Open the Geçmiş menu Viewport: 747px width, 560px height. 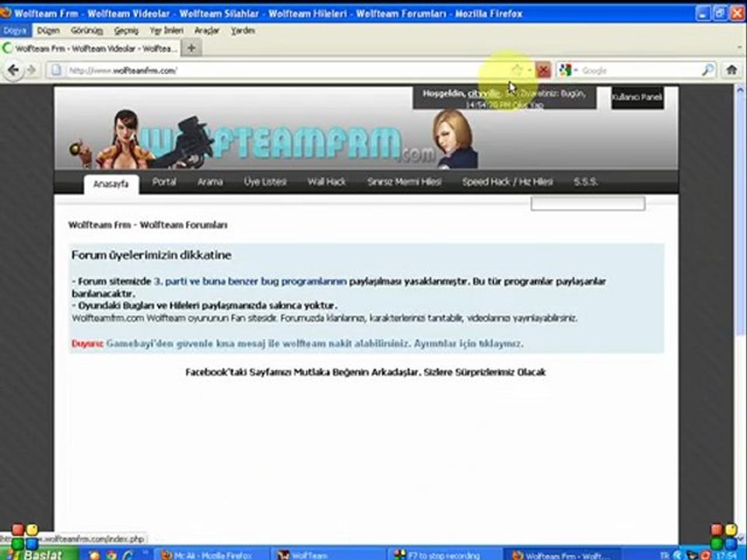click(126, 30)
